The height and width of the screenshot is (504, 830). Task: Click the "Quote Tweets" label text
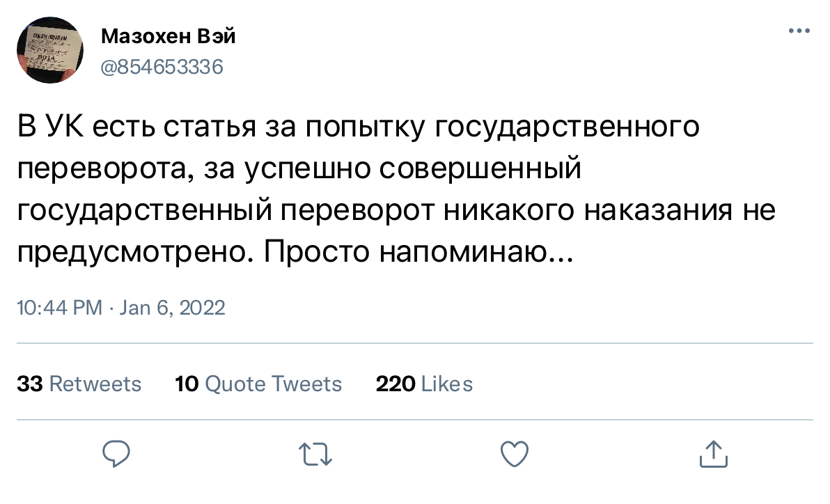tap(274, 384)
